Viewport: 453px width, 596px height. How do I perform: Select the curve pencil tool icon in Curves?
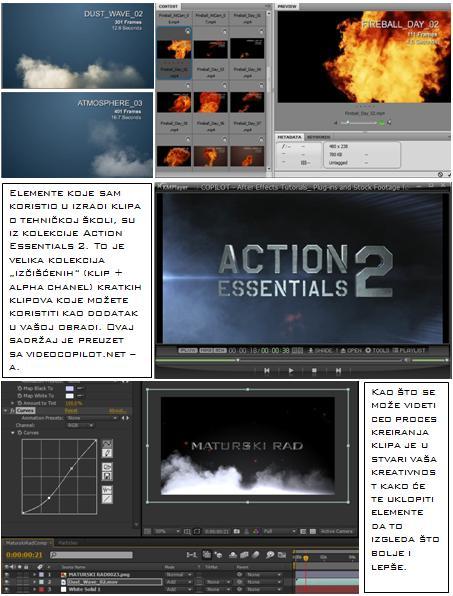point(107,453)
